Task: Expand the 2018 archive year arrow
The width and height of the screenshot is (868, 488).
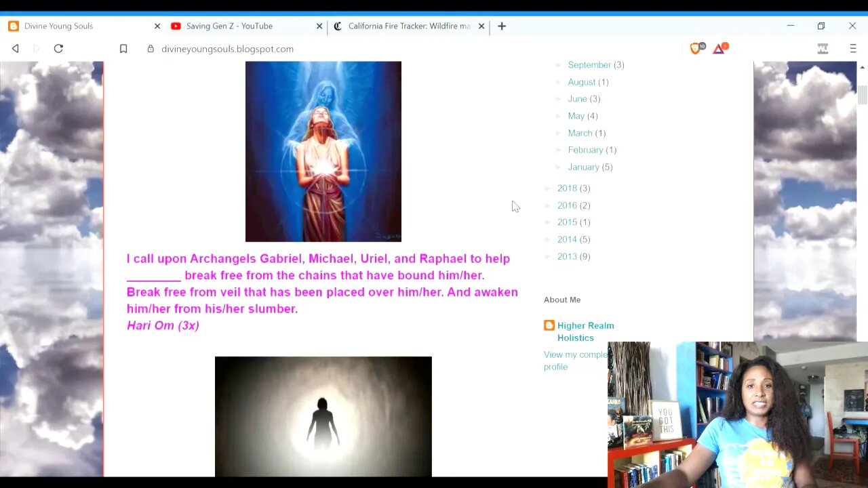Action: pyautogui.click(x=548, y=188)
